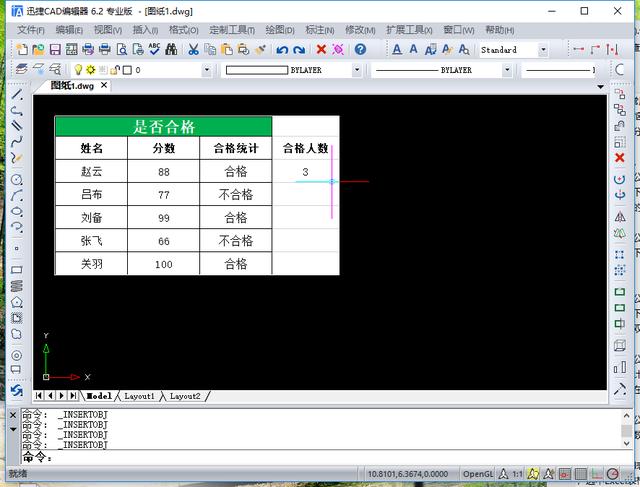Toggle object snap in the status bar
Image resolution: width=640 pixels, height=487 pixels.
[565, 474]
